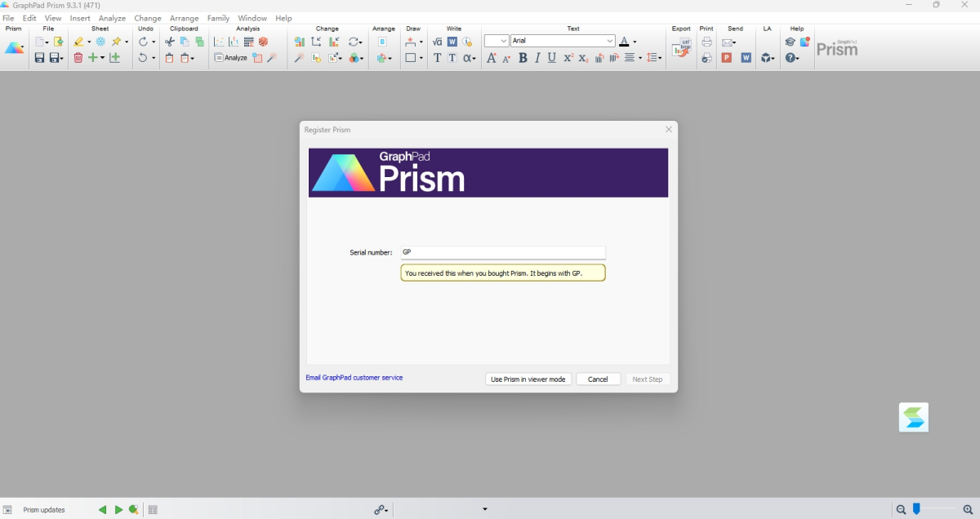Image resolution: width=980 pixels, height=519 pixels.
Task: Send graph to Word using the W icon
Action: (x=746, y=57)
